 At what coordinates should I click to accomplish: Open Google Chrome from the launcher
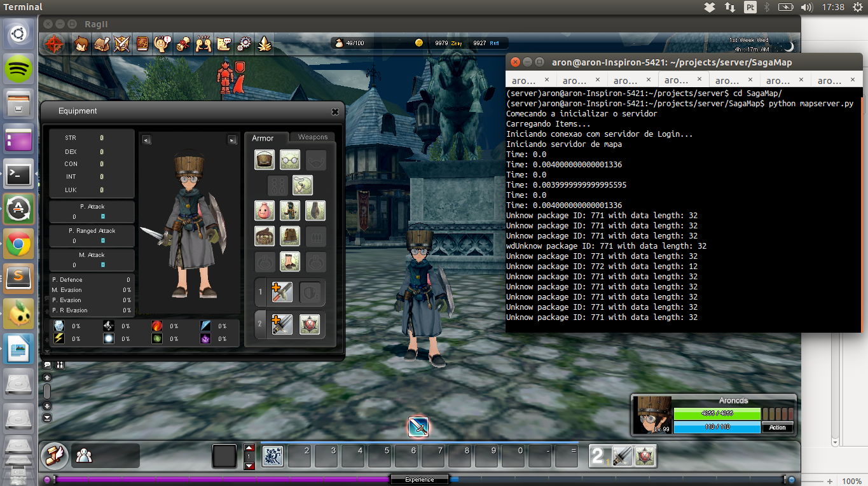point(18,243)
